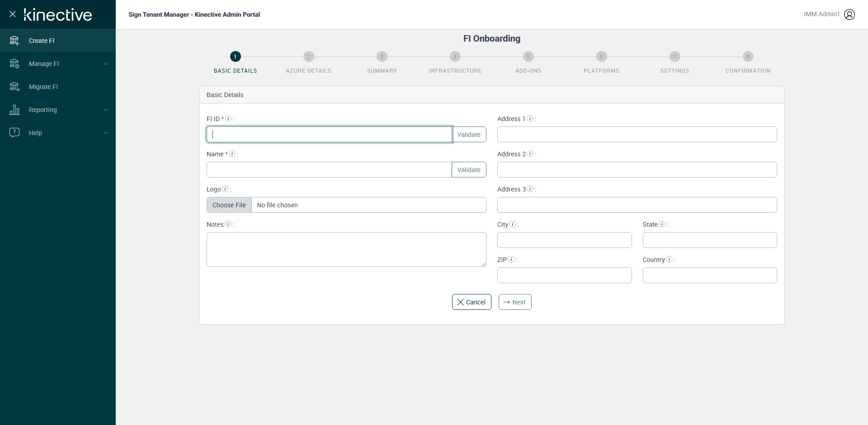
Task: Open the IMM Admin1 user profile icon
Action: [849, 14]
